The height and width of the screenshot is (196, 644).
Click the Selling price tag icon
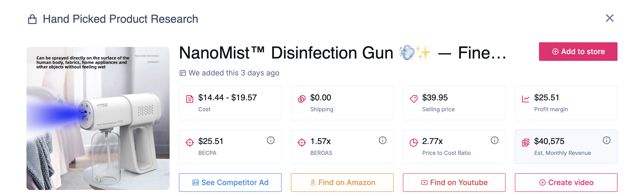coord(413,98)
